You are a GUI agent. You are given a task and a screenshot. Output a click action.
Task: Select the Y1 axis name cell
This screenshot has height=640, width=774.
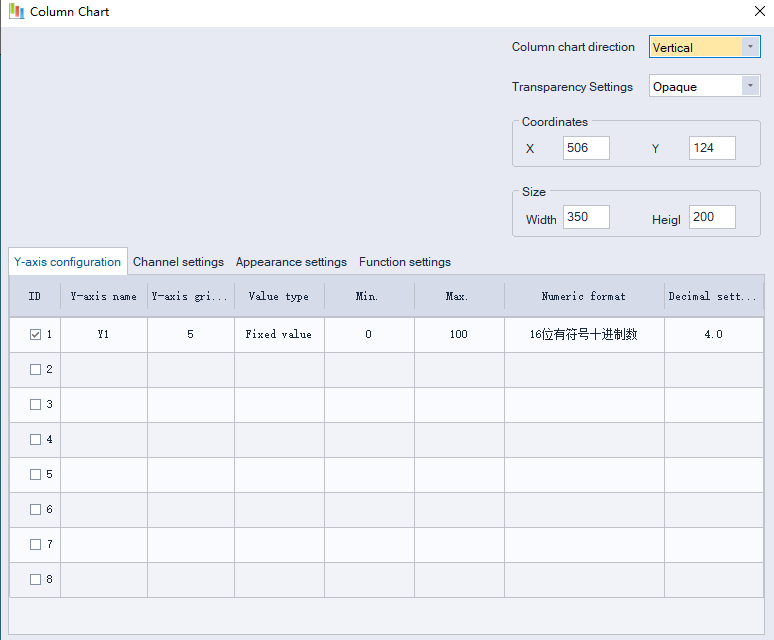point(104,335)
